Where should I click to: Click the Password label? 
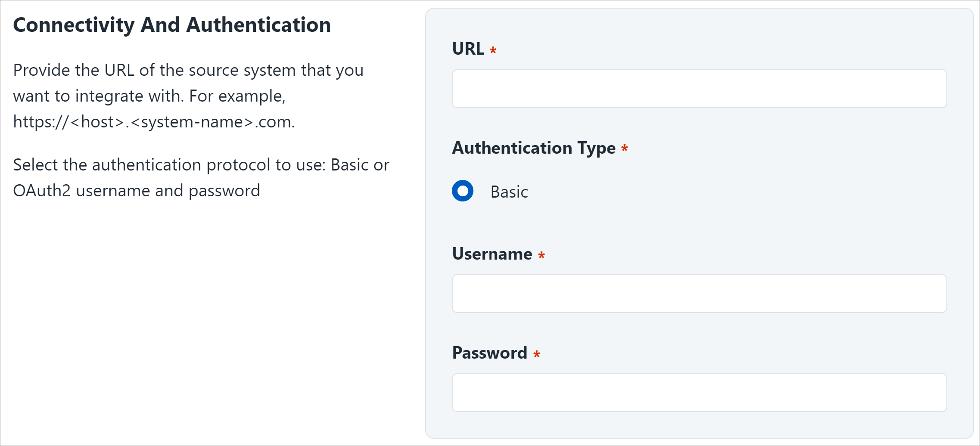pos(489,353)
